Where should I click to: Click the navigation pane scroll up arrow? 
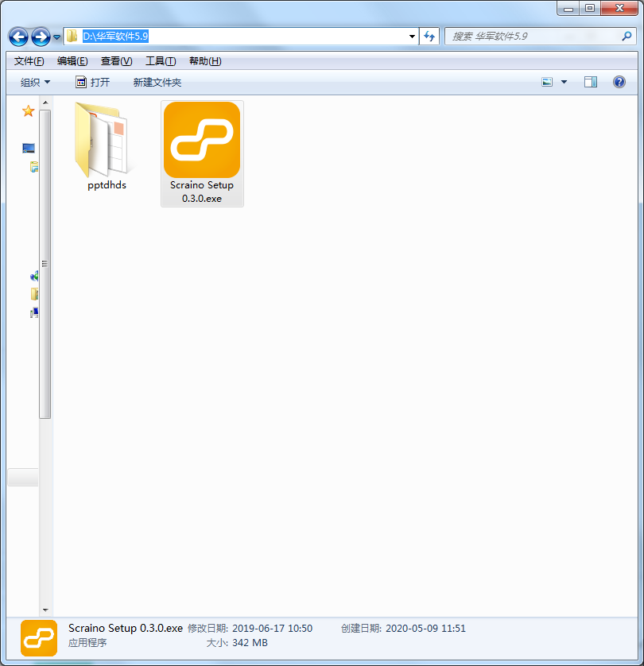click(x=45, y=103)
